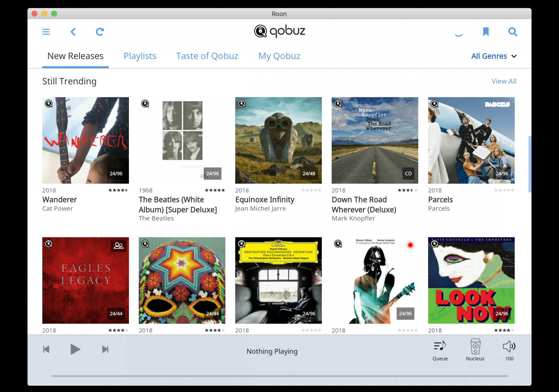Start playback with the play button
Screen dimensions: 559x392
[75, 349]
